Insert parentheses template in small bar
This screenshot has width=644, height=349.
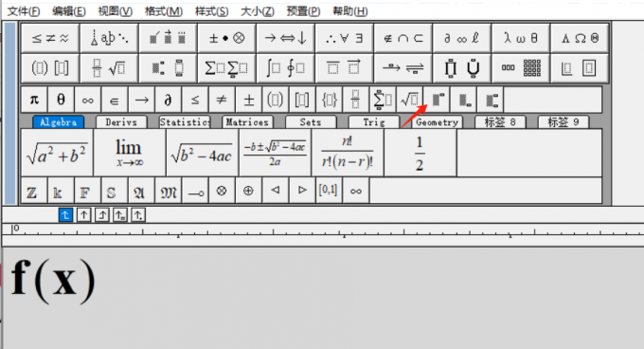coord(276,100)
